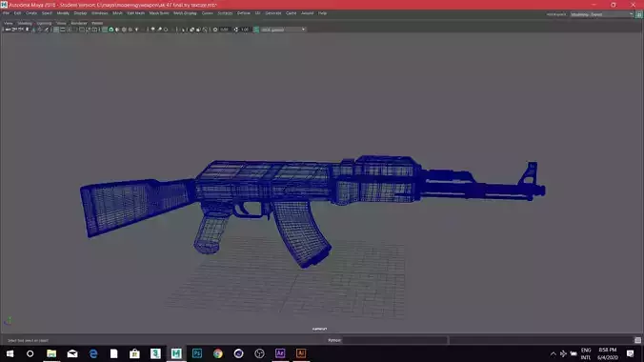Click the camera1 viewport label
The height and width of the screenshot is (362, 644).
click(319, 329)
